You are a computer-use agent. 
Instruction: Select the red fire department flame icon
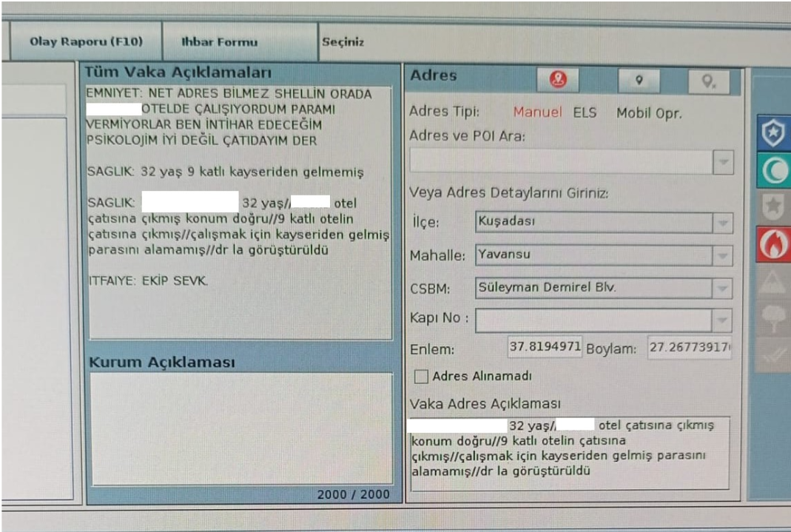coord(773,243)
